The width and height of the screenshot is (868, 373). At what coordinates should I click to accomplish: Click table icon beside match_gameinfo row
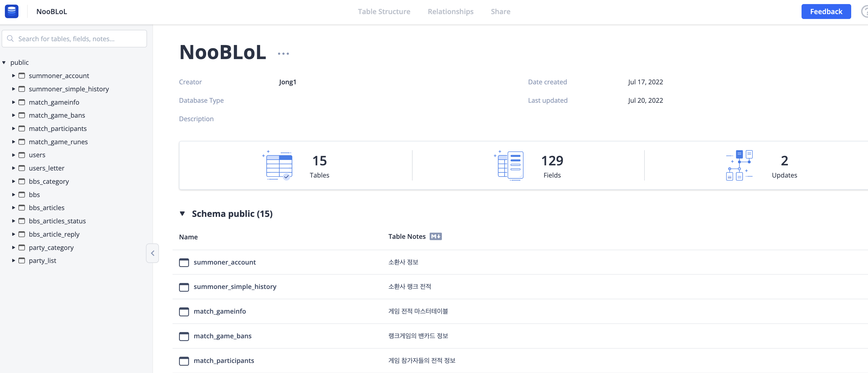pyautogui.click(x=184, y=311)
